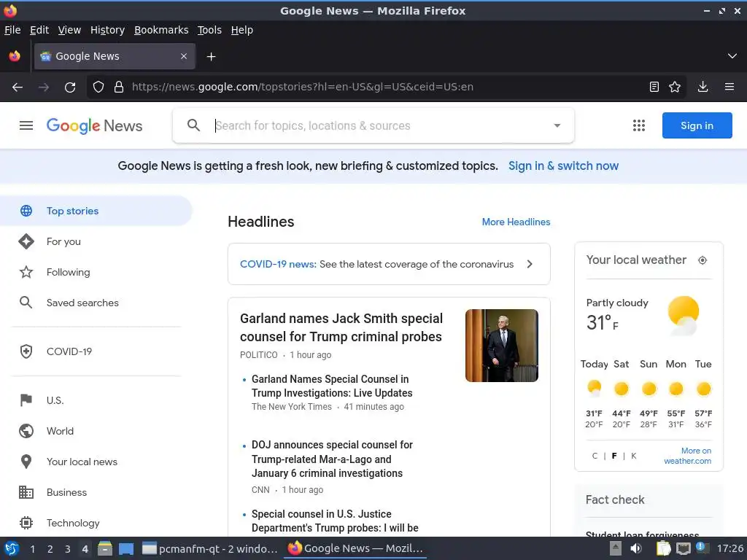Click the Google News logo
This screenshot has width=747, height=560.
point(94,125)
